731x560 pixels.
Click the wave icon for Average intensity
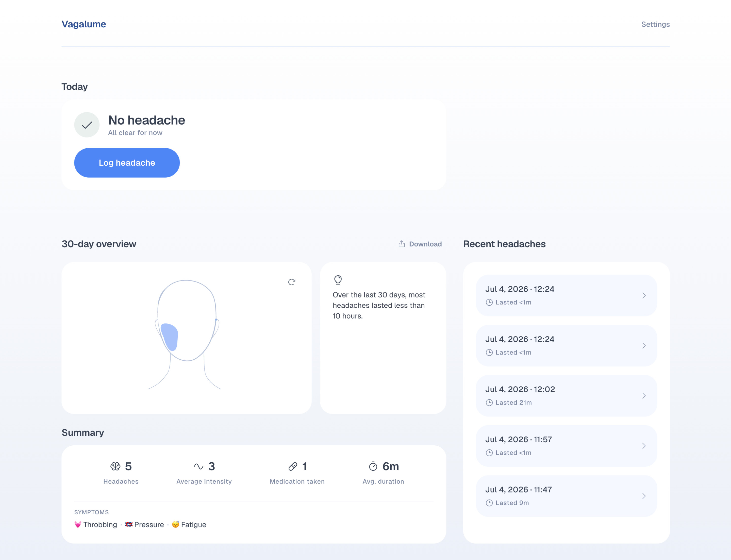click(198, 466)
